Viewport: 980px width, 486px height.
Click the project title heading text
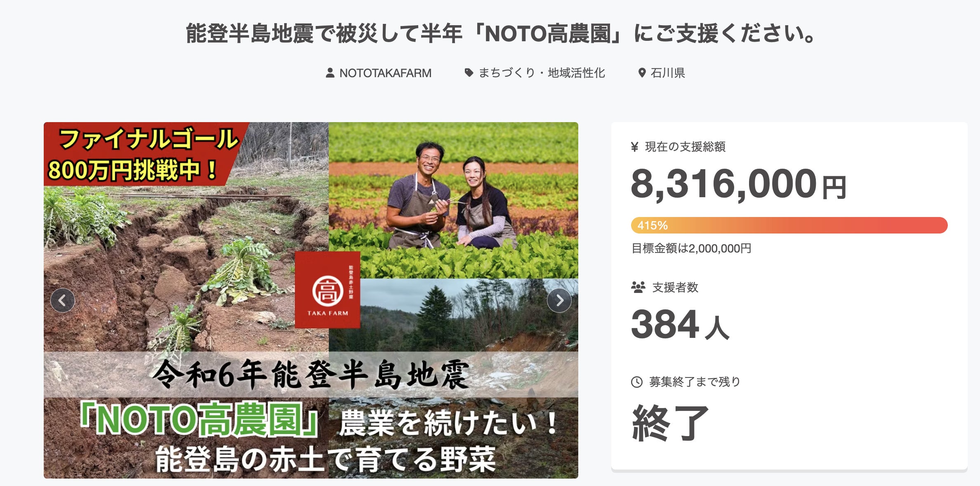[x=500, y=34]
